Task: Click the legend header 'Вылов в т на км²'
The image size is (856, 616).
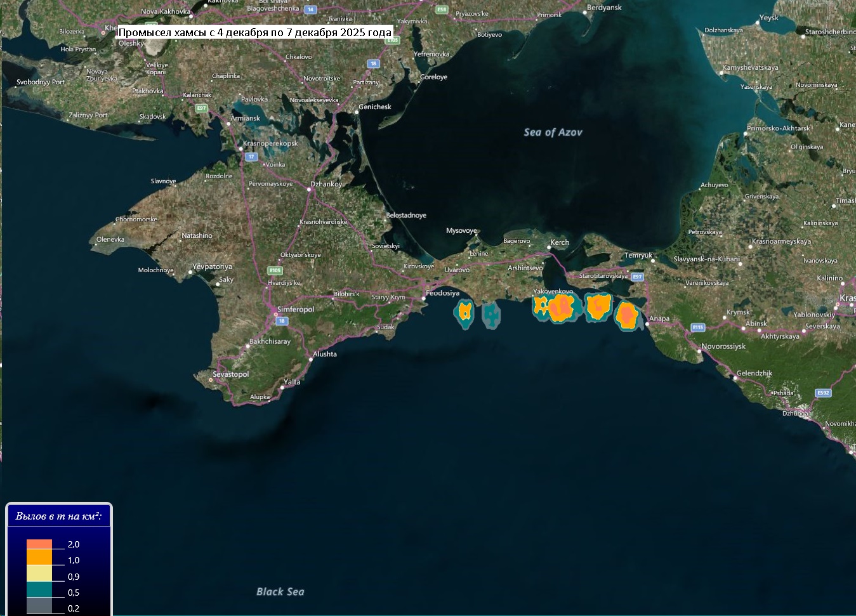Action: click(58, 516)
